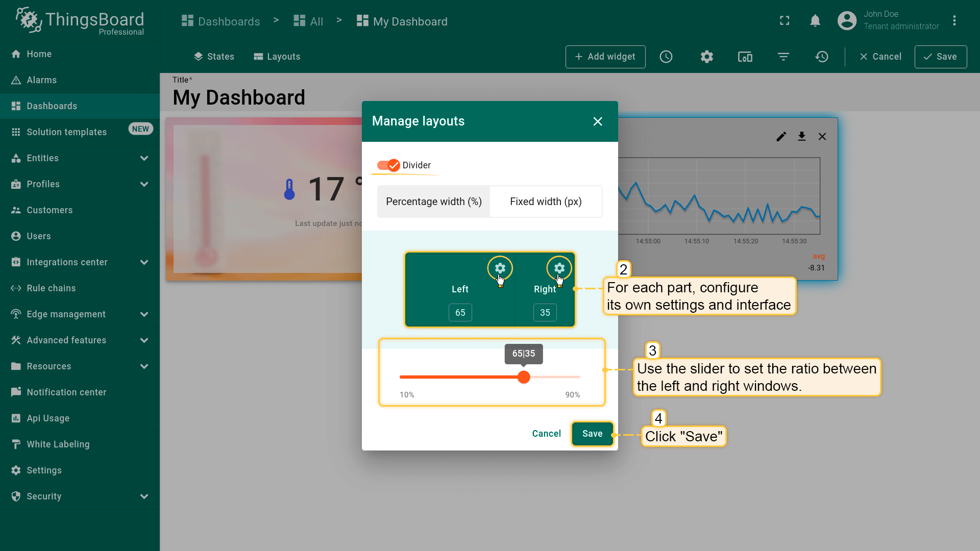Expand the Entities menu
The image size is (980, 551).
point(80,158)
